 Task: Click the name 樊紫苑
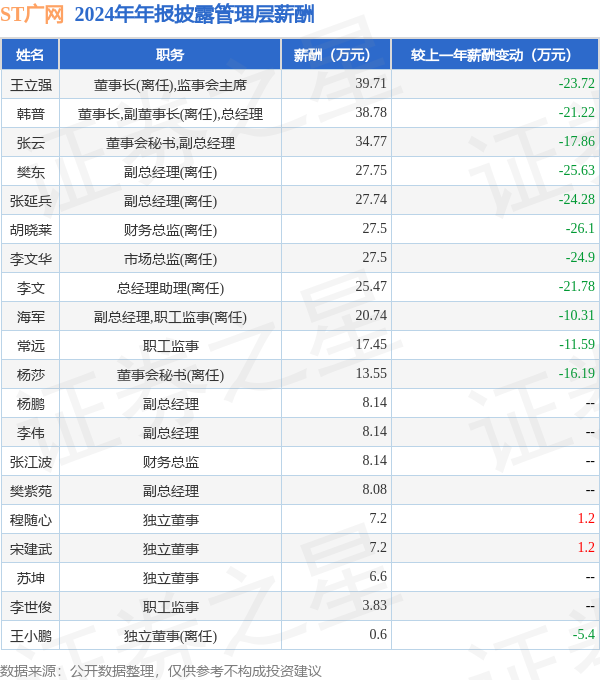point(31,491)
